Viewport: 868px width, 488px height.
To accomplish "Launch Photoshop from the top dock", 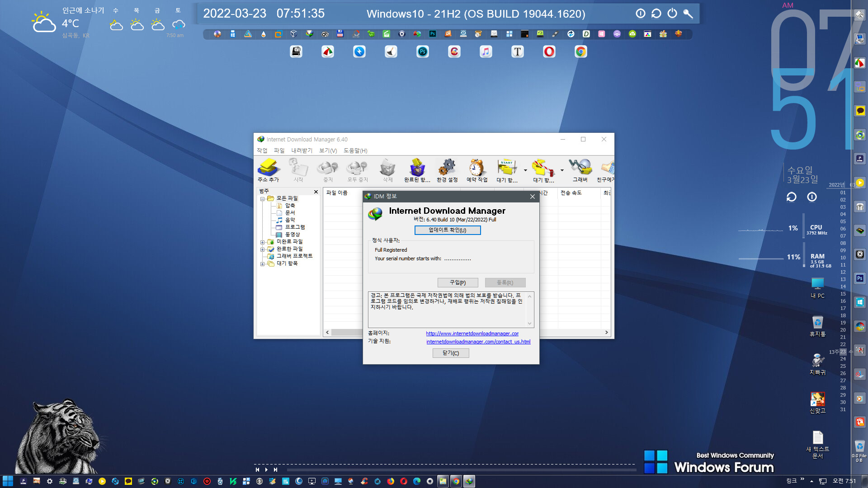I will pos(423,52).
